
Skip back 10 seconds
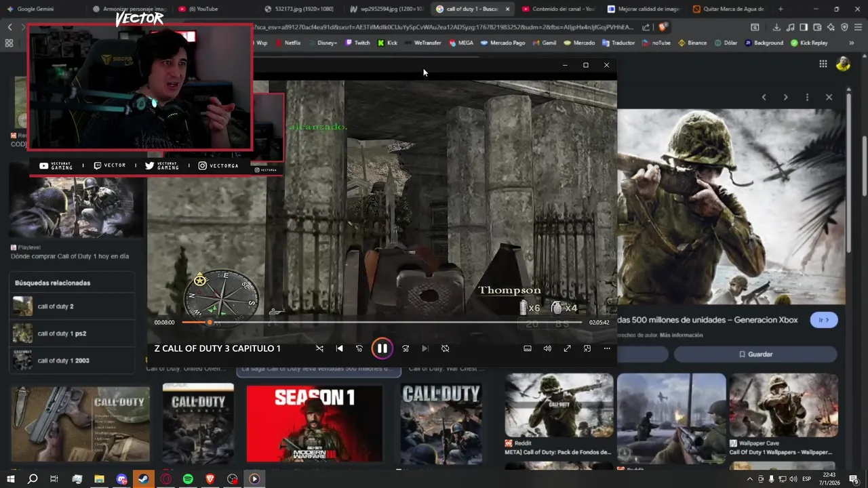(x=359, y=348)
